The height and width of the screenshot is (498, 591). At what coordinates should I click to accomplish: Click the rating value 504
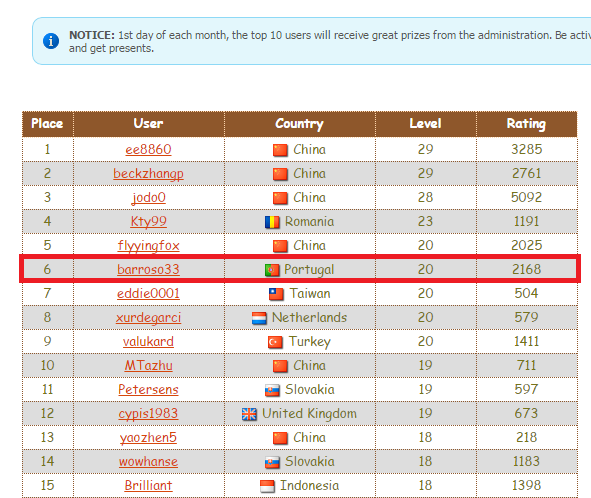[x=527, y=294]
